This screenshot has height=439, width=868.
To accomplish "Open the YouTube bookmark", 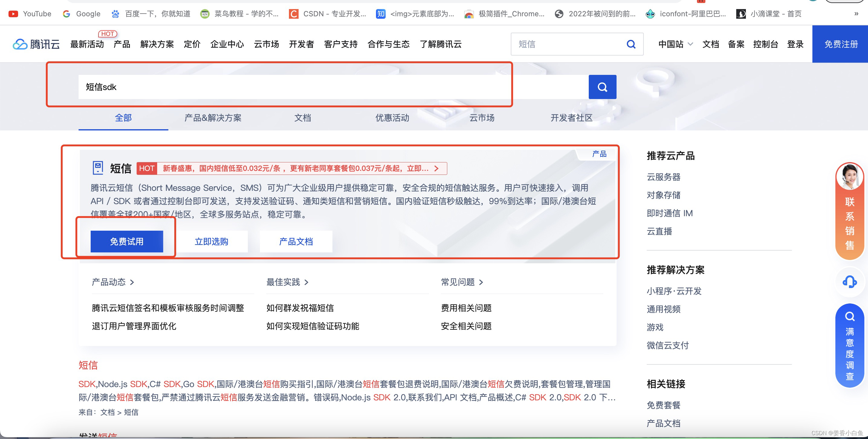I will [x=30, y=14].
